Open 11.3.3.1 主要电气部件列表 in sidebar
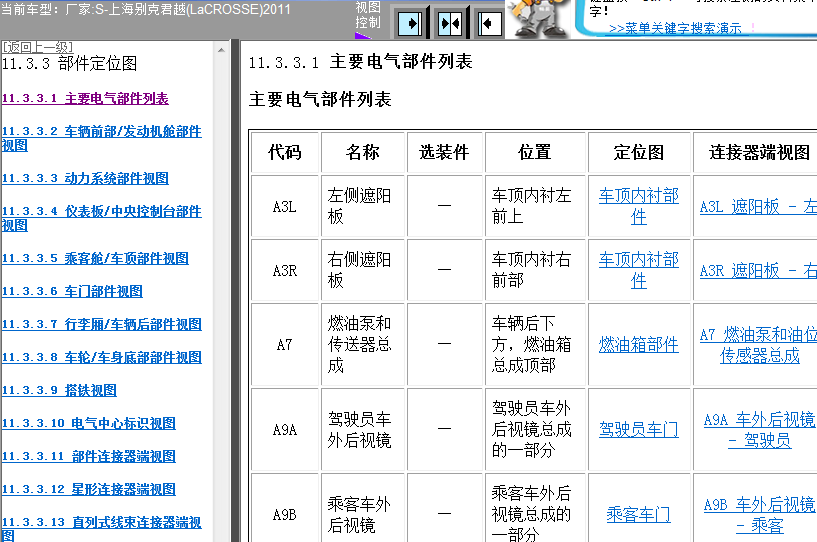This screenshot has height=542, width=817. coord(85,98)
